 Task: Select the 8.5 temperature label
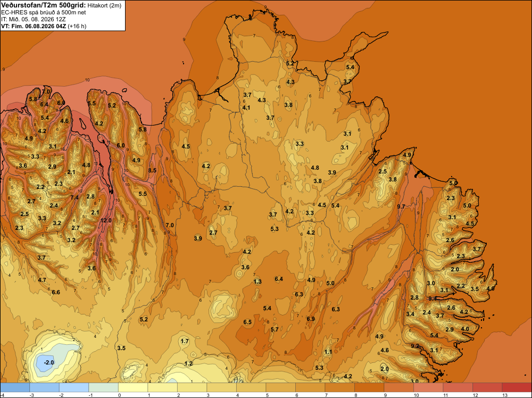tap(152, 170)
